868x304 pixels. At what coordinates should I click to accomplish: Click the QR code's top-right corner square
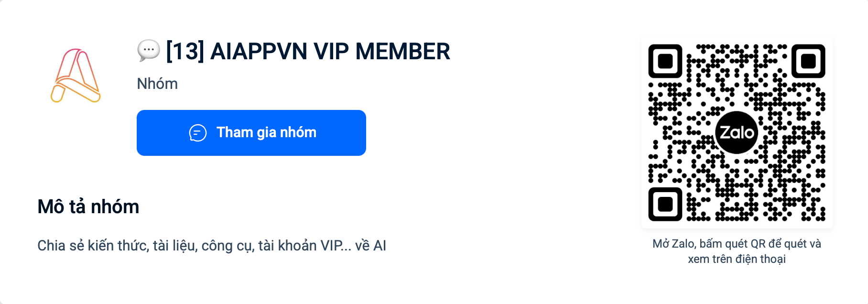808,61
